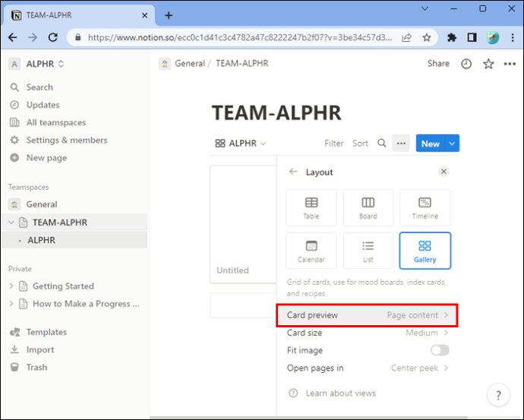
Task: Click Learn about views link
Action: [340, 393]
